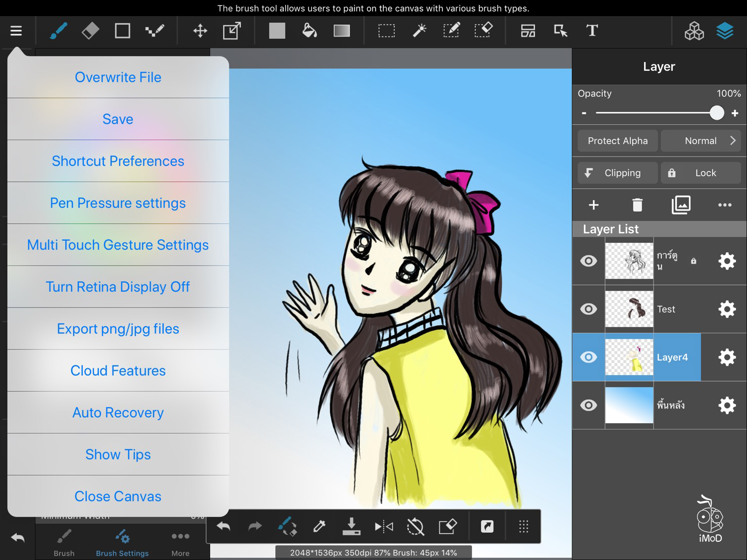Select the Magic Wand selection tool
Image resolution: width=747 pixels, height=560 pixels.
pos(419,30)
